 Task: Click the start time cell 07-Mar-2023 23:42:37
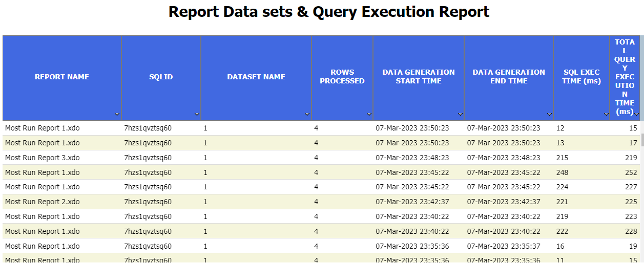412,202
